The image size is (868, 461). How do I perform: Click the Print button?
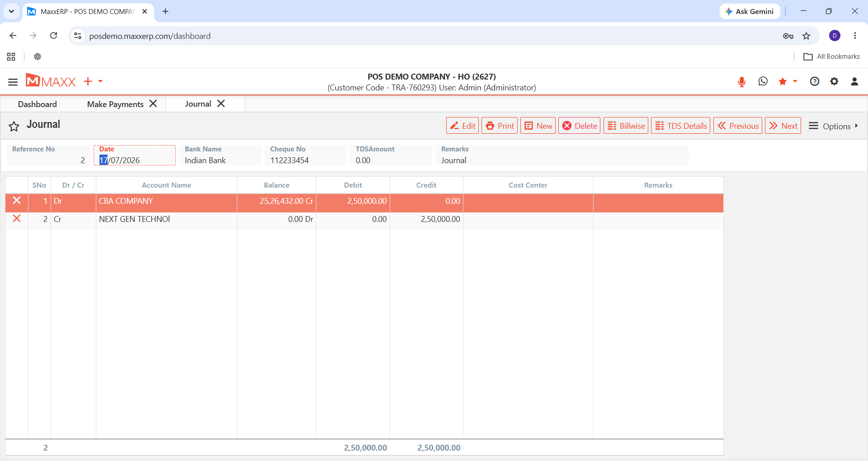click(500, 126)
